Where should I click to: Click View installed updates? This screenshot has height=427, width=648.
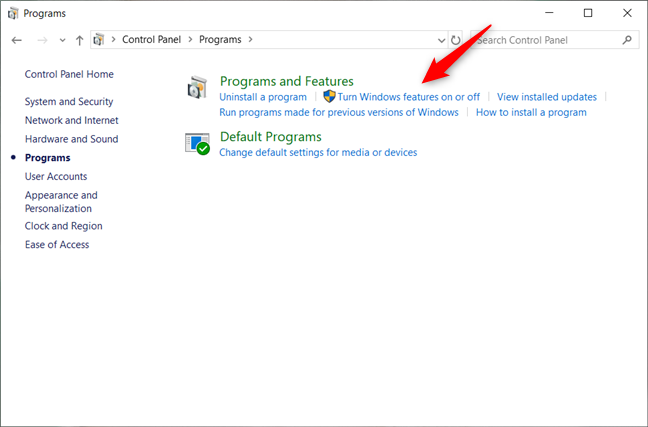pyautogui.click(x=547, y=97)
